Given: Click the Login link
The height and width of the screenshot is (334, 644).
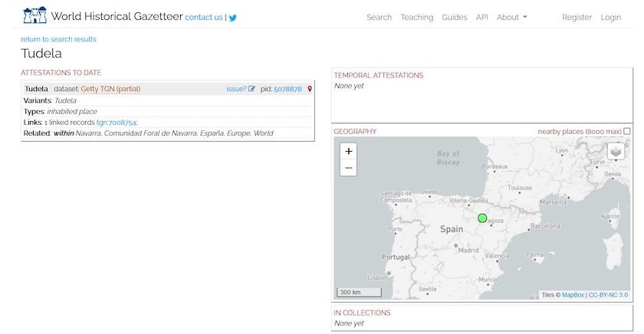Looking at the screenshot, I should 610,17.
